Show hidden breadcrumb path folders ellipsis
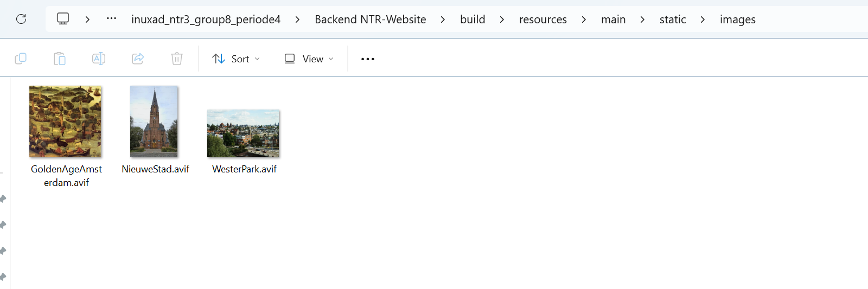The width and height of the screenshot is (868, 289). (111, 19)
